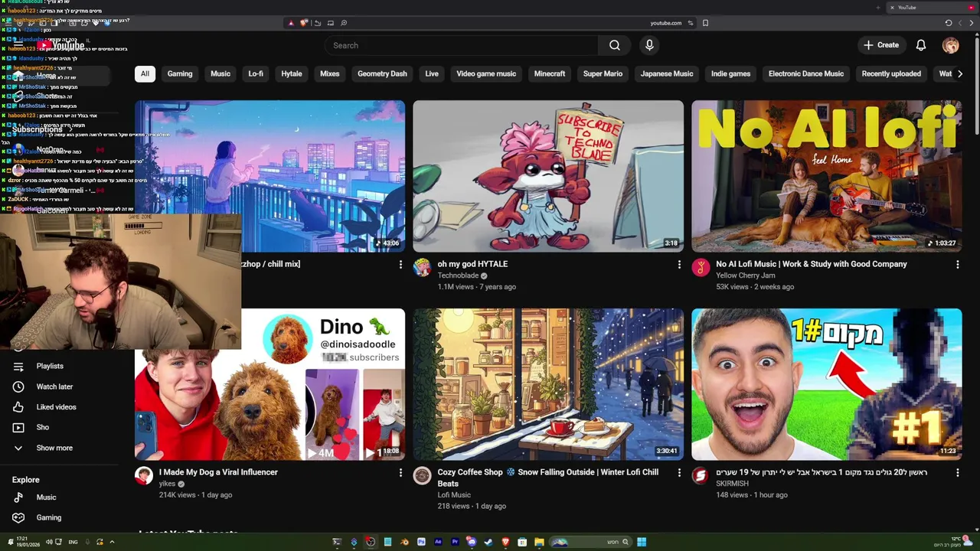Open options for SKIRMISH video
980x551 pixels.
[958, 473]
